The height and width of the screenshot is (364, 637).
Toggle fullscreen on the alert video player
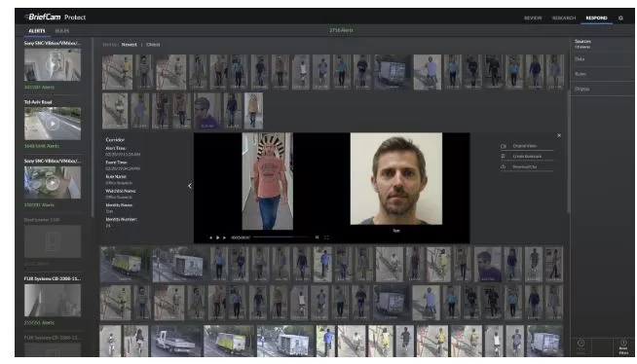point(326,237)
